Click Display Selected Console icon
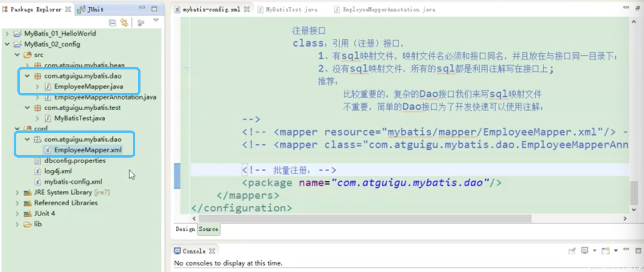 click(585, 250)
